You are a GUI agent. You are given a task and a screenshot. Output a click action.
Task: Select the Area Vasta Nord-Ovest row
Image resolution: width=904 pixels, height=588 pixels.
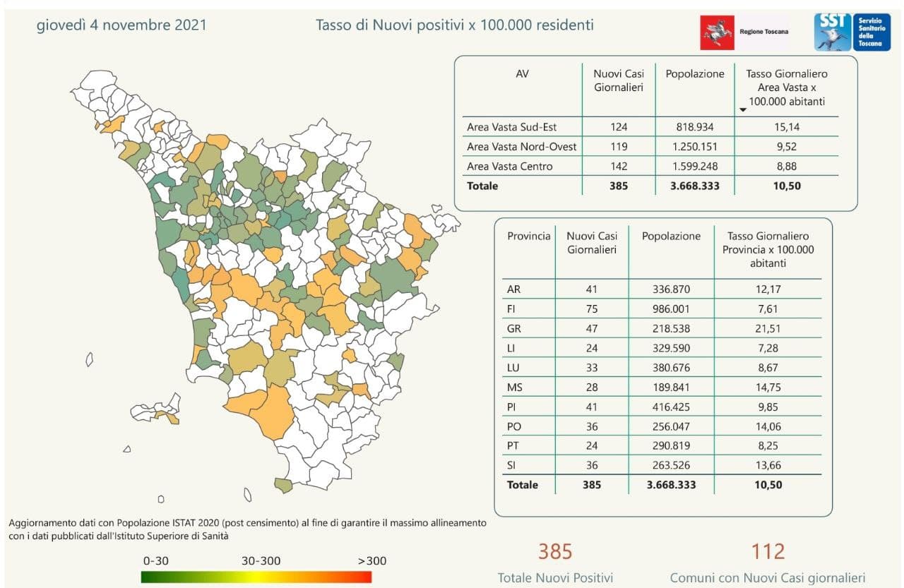[x=521, y=147]
